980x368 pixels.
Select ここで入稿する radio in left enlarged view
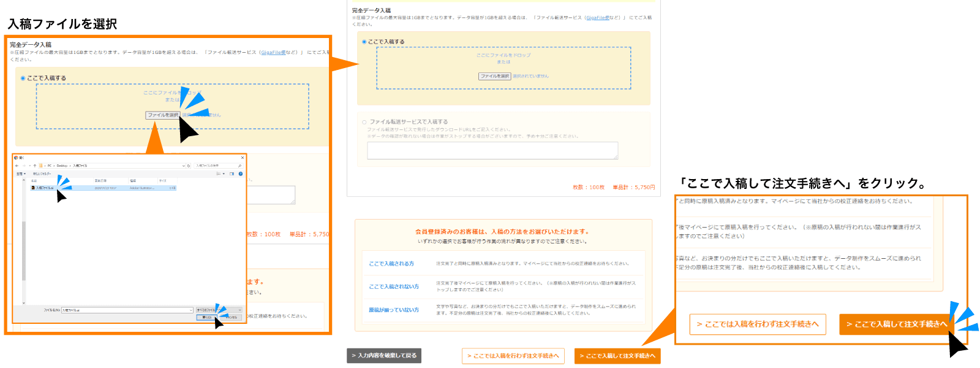point(23,79)
